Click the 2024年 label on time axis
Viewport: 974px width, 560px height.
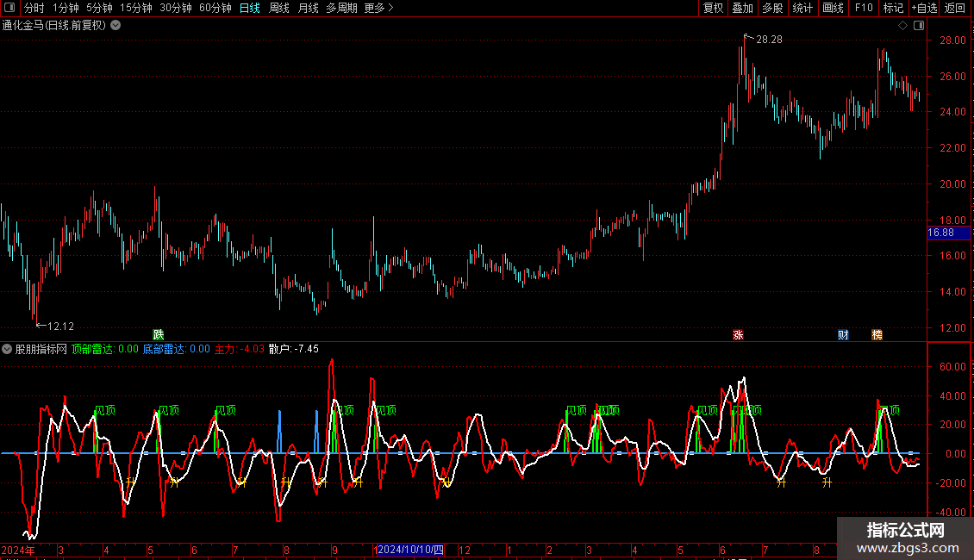pyautogui.click(x=18, y=550)
